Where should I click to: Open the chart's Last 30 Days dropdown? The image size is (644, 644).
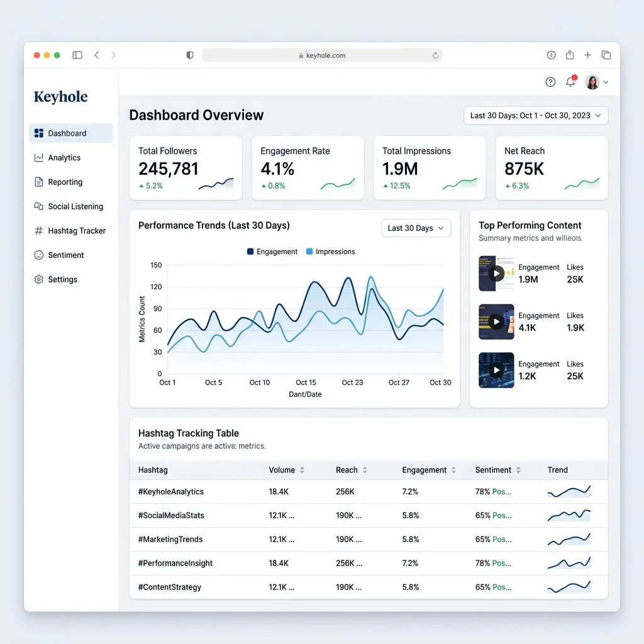click(416, 228)
